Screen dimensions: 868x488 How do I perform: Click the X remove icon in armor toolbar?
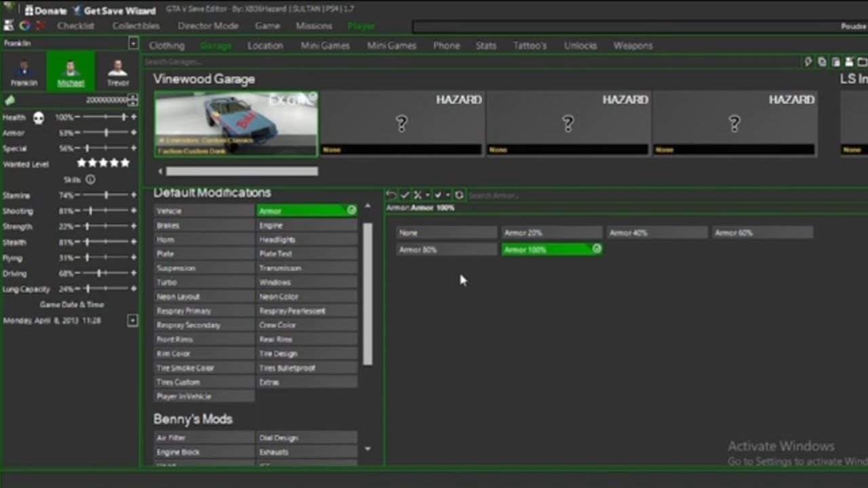[418, 195]
